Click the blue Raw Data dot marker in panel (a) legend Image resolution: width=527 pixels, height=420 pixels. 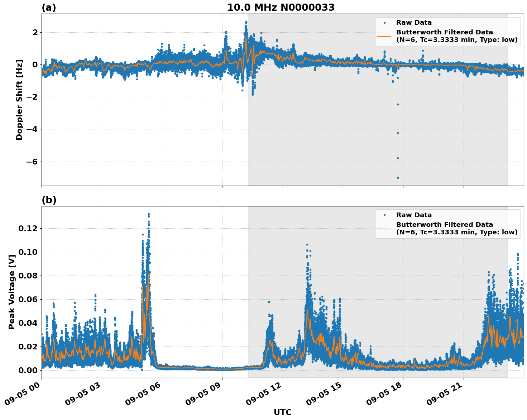[x=384, y=22]
